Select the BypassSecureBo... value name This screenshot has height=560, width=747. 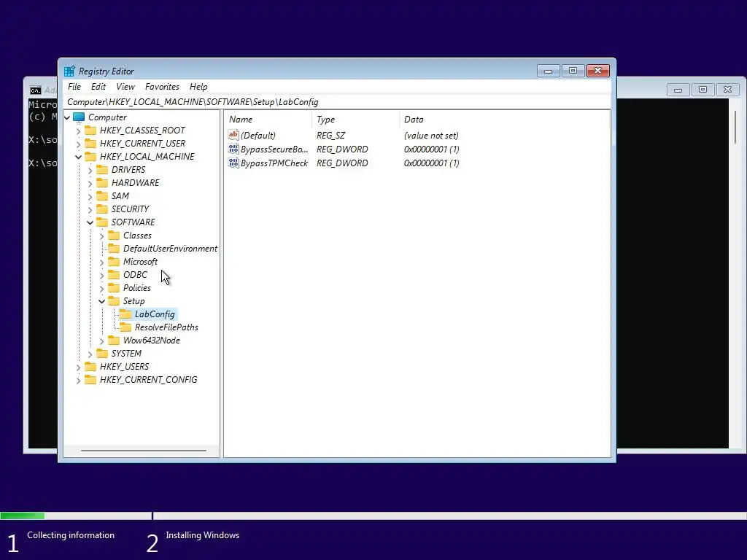(274, 149)
